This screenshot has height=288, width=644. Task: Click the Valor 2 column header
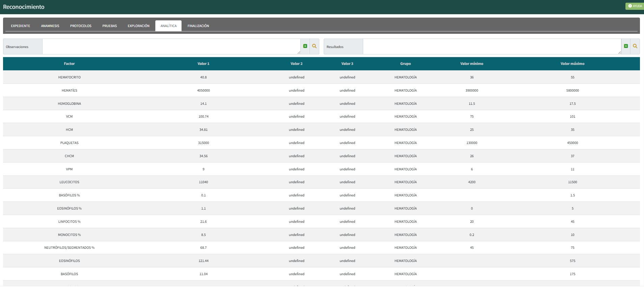[x=297, y=64]
